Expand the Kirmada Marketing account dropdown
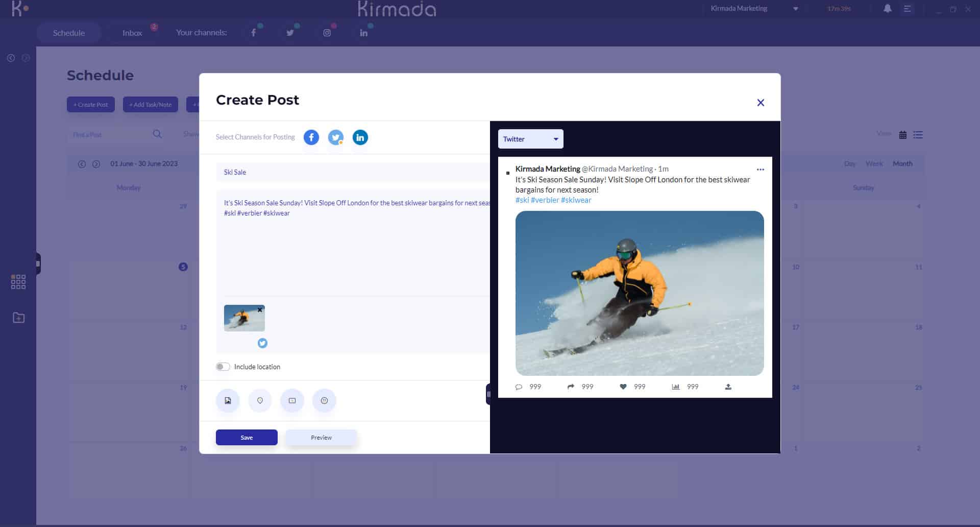The height and width of the screenshot is (527, 980). pyautogui.click(x=795, y=9)
